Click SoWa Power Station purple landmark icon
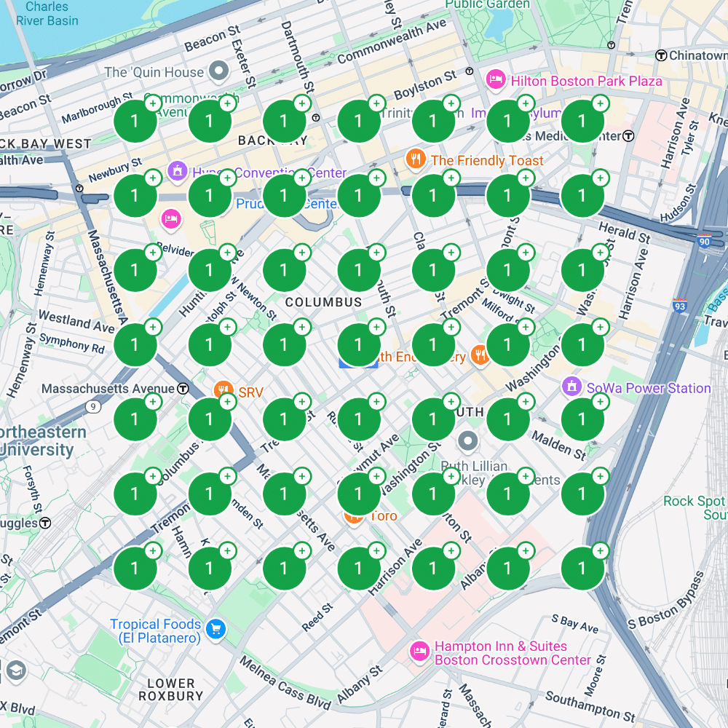 coord(571,387)
